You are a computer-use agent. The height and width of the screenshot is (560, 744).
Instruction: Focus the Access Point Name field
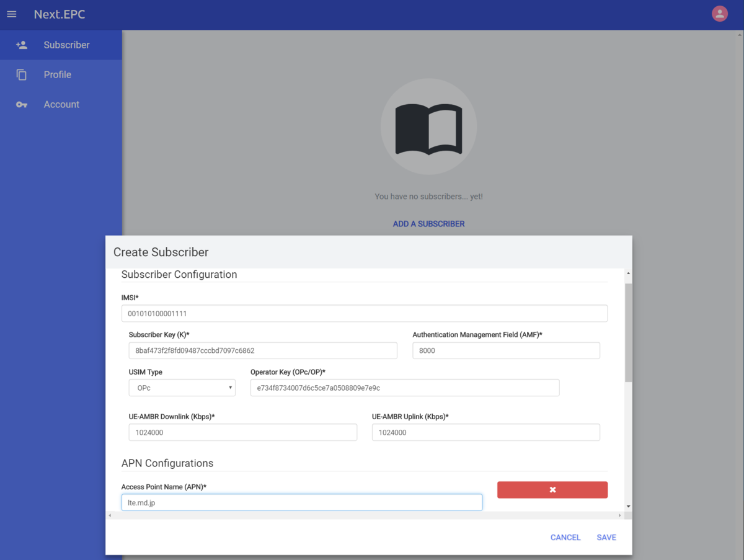302,502
